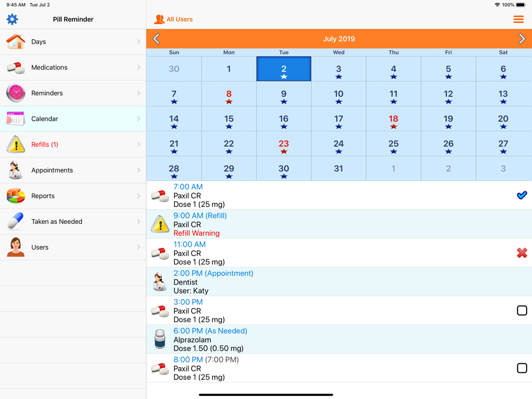The image size is (532, 399).
Task: Click pill icon of 3:00 PM Paxil CR
Action: tap(160, 311)
